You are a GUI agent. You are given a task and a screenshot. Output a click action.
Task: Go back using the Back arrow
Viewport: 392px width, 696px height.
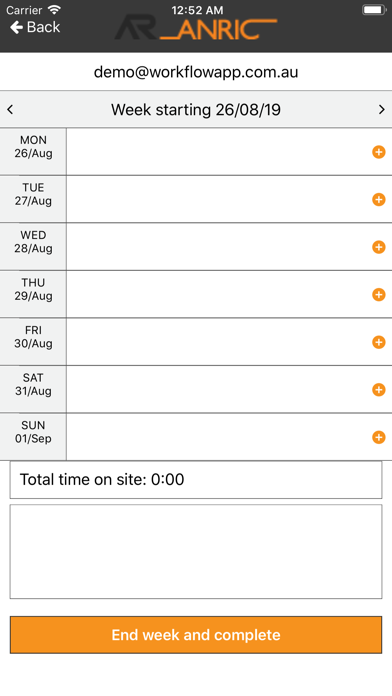[35, 27]
